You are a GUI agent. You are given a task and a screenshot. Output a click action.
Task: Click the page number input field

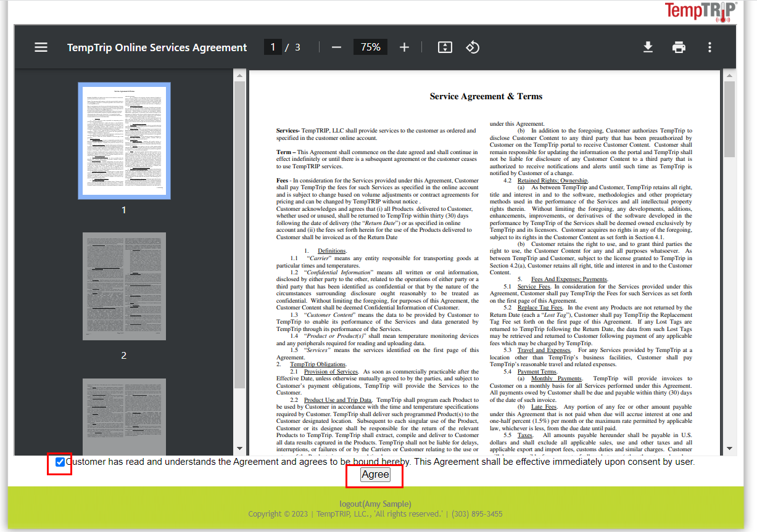(273, 47)
